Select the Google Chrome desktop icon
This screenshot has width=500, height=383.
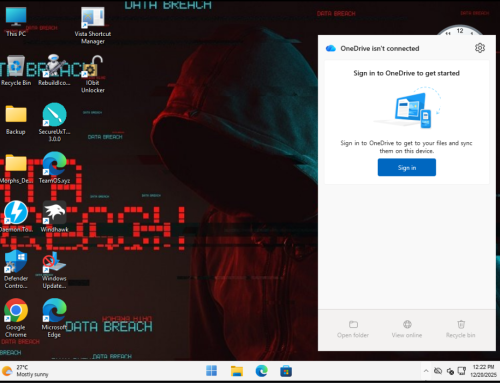coord(16,318)
